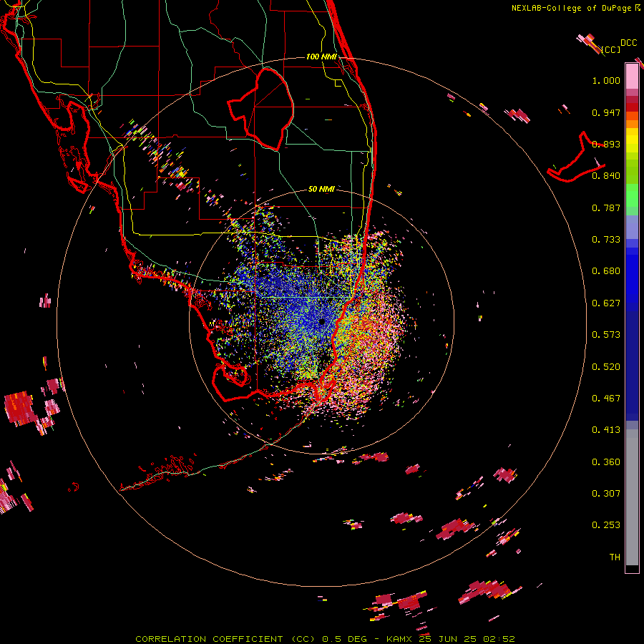Click the 0.680 color scale value
The height and width of the screenshot is (644, 644).
click(606, 271)
